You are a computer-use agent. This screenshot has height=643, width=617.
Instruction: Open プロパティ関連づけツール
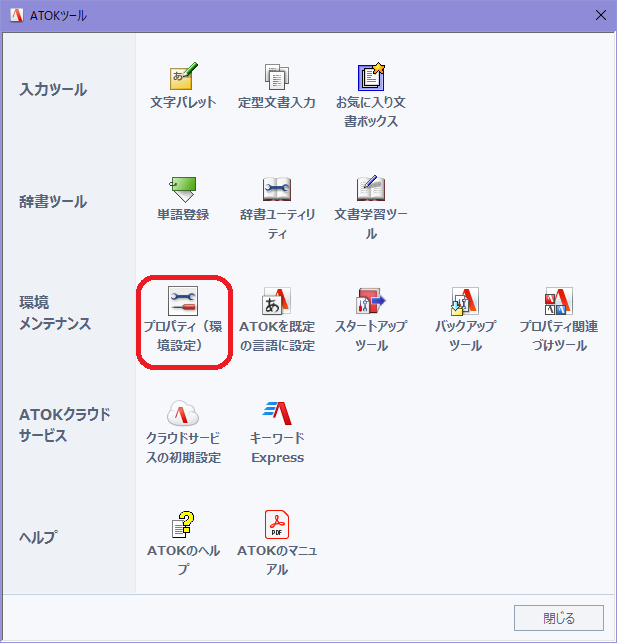tap(559, 320)
